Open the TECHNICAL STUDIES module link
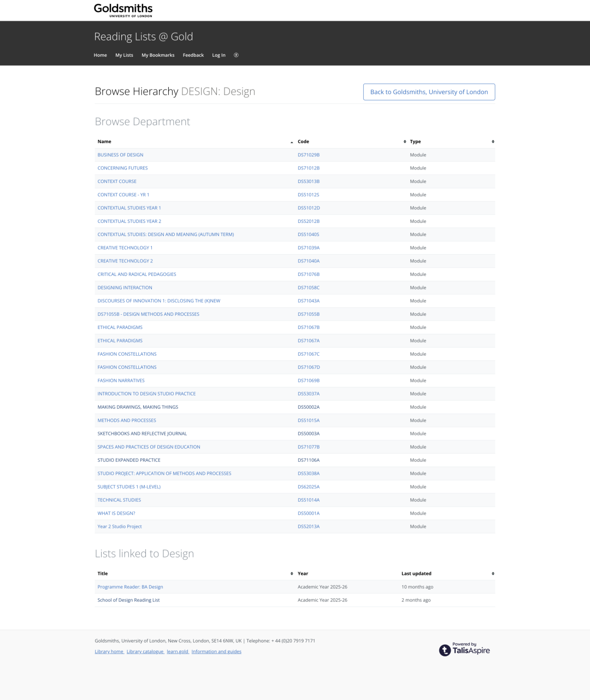The width and height of the screenshot is (590, 700). (x=119, y=500)
